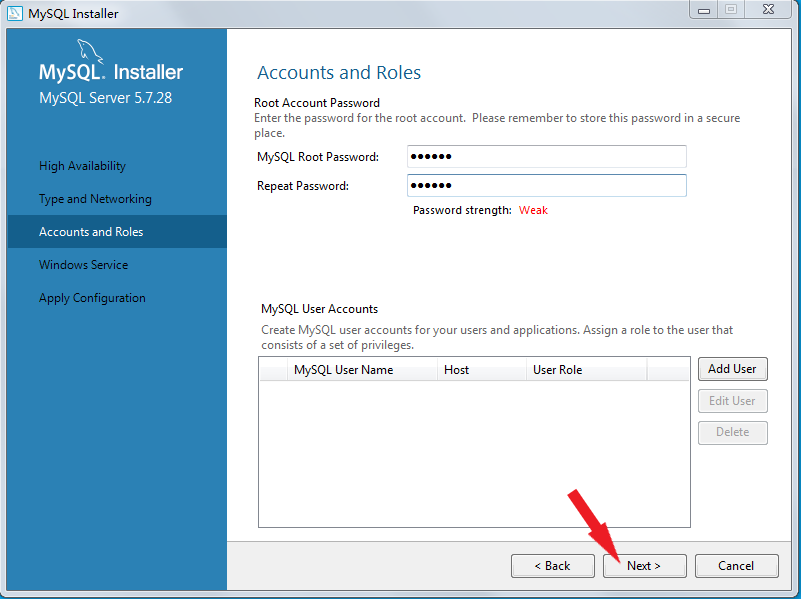The image size is (801, 599).
Task: Click the Accounts and Roles page heading
Action: (x=339, y=73)
